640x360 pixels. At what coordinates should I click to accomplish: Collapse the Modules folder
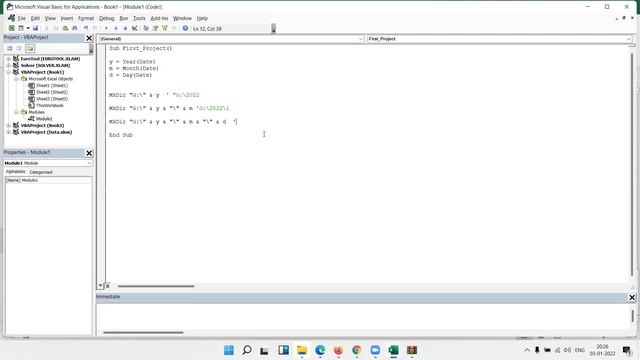pos(16,112)
